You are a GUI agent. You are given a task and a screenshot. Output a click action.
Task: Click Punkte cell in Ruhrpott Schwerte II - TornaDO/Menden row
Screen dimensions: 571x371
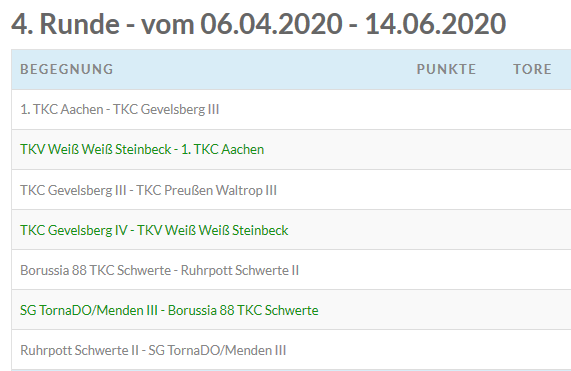point(446,350)
